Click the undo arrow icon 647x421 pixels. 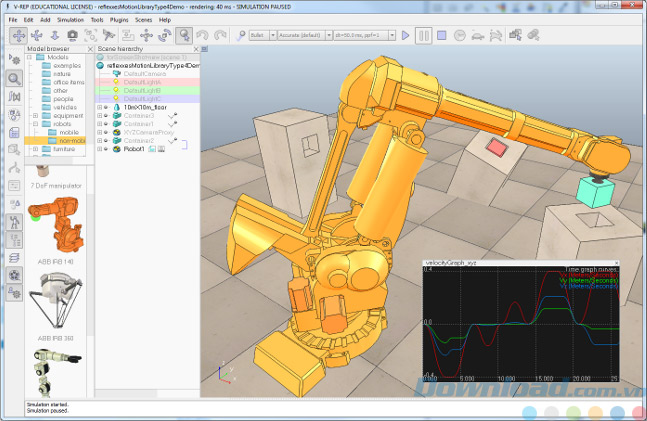[203, 35]
